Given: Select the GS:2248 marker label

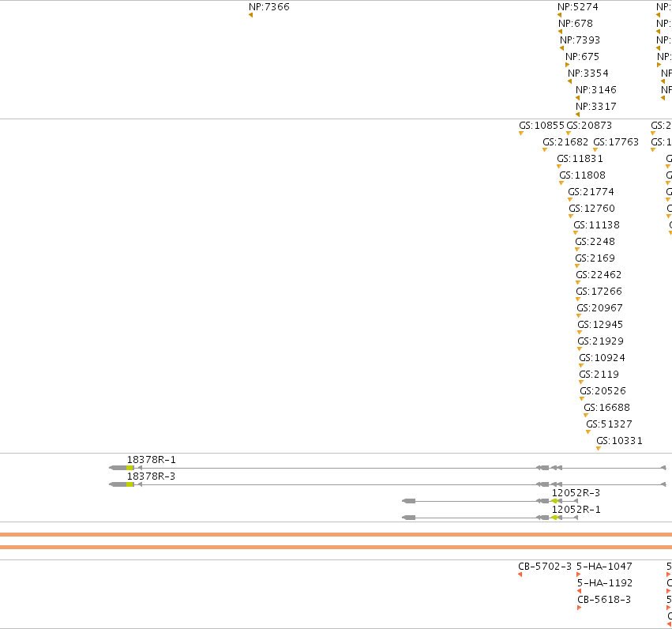Looking at the screenshot, I should pyautogui.click(x=595, y=242).
